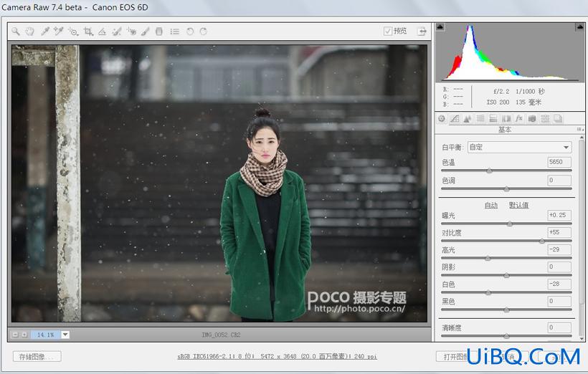The image size is (588, 374).
Task: Switch to the Detail panel tab
Action: click(x=468, y=119)
